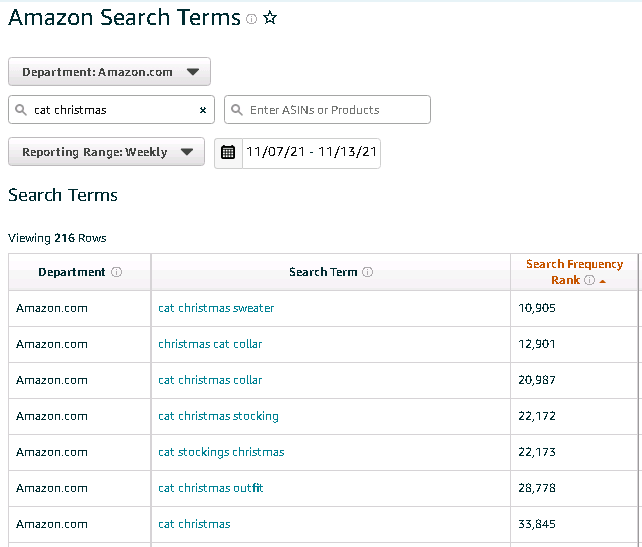This screenshot has width=642, height=547.
Task: Click Amazon.com in the cat christmas outfit row
Action: click(x=52, y=488)
